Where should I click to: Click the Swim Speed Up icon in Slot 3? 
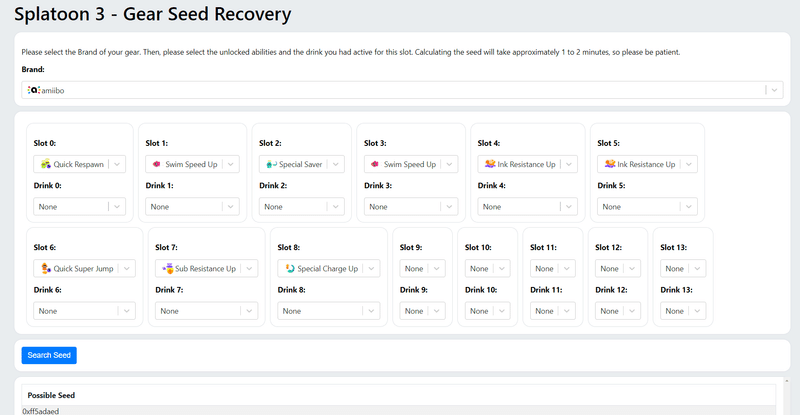pyautogui.click(x=375, y=164)
